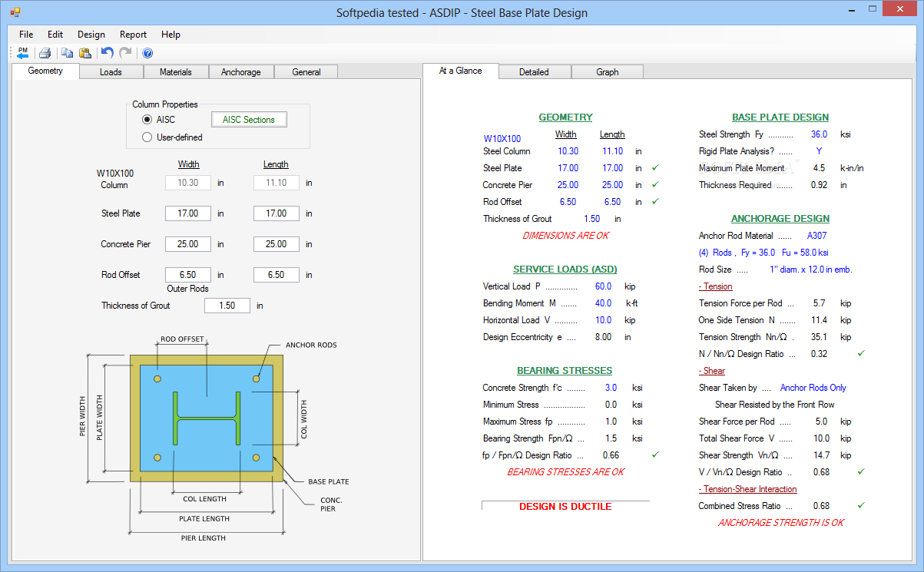Click the Concrete Strength f'c value 3.0
Image resolution: width=924 pixels, height=572 pixels.
(611, 388)
